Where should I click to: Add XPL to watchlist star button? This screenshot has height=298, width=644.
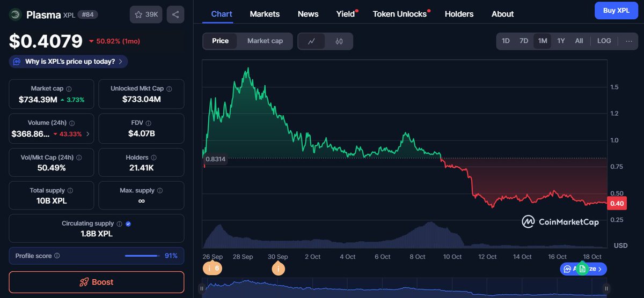point(146,14)
